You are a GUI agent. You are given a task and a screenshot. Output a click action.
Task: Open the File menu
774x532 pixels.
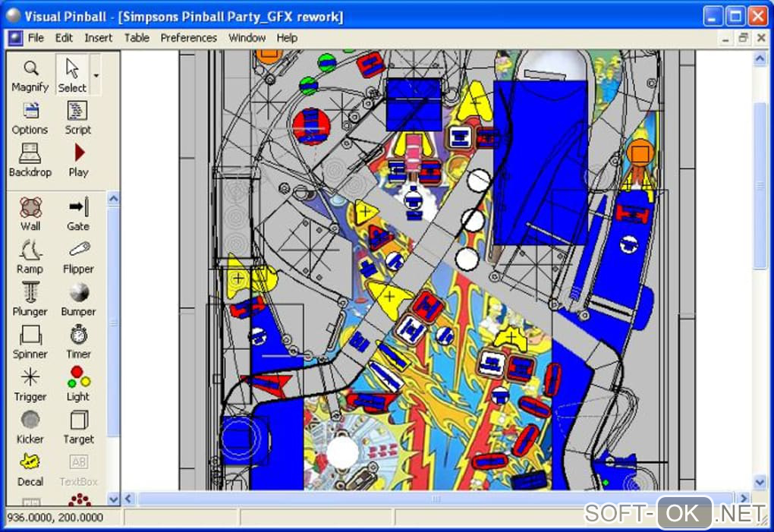36,38
